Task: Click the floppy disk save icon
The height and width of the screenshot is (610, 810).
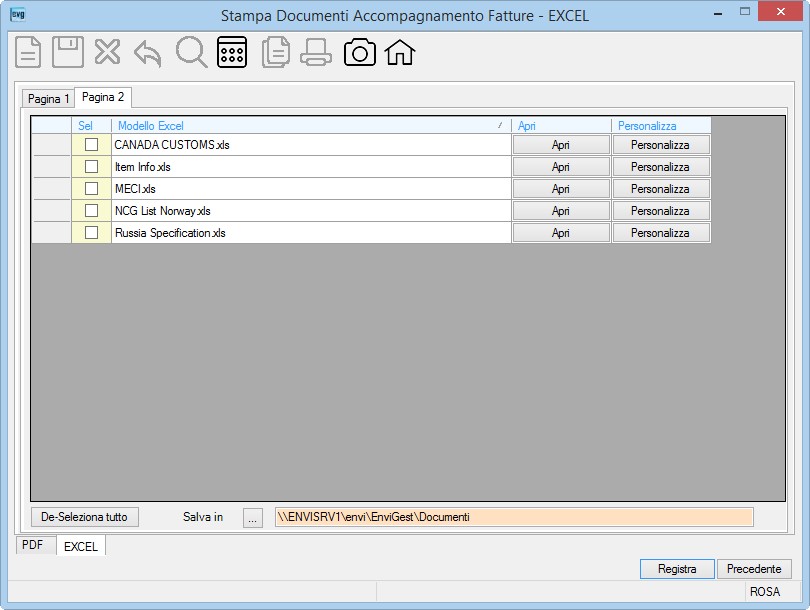Action: pos(68,52)
